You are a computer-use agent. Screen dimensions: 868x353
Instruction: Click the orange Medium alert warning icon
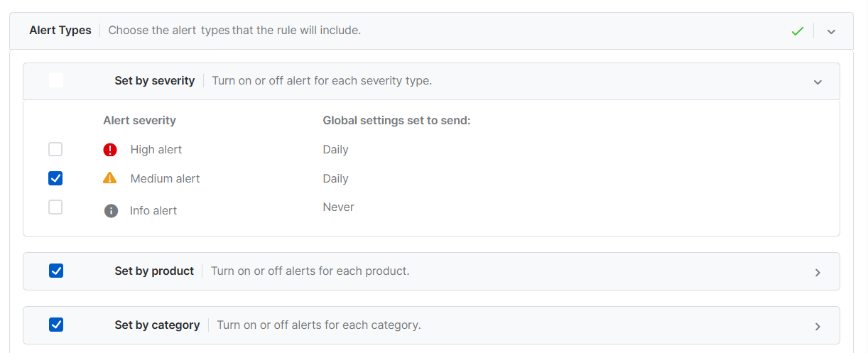pyautogui.click(x=110, y=178)
